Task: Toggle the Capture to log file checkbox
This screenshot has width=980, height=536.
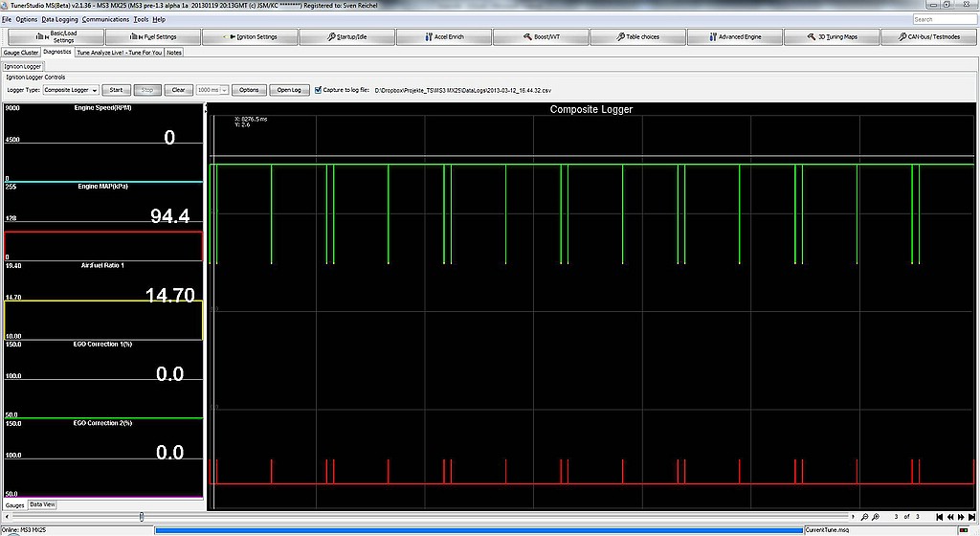Action: [x=318, y=90]
